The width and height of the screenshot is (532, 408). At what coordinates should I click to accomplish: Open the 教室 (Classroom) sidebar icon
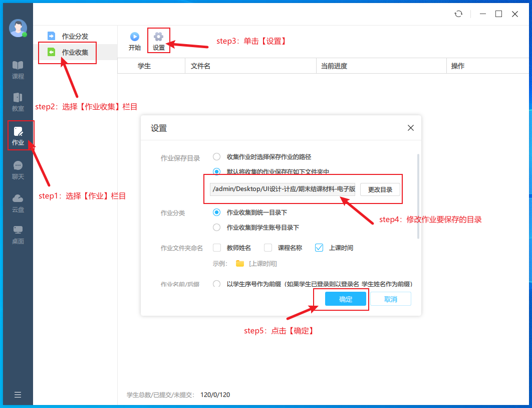pyautogui.click(x=18, y=102)
